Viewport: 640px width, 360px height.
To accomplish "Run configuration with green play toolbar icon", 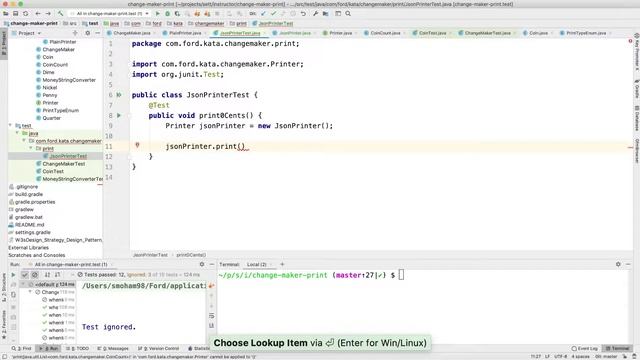I will [158, 13].
